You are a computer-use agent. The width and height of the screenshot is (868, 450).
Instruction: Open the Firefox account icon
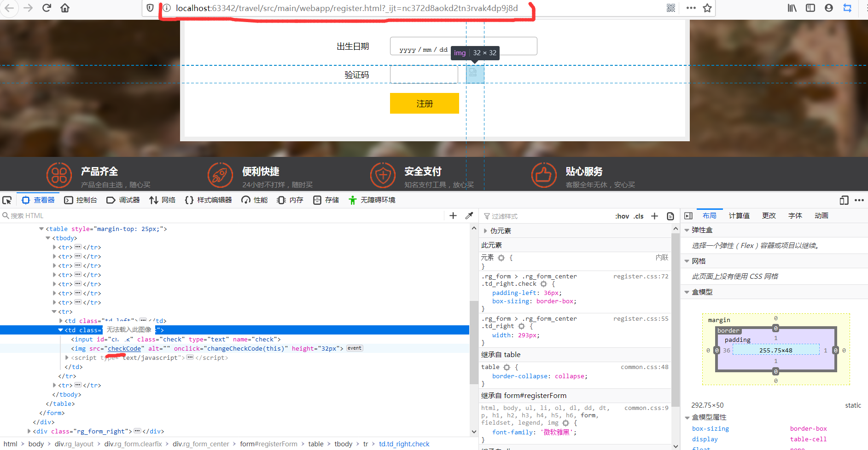tap(829, 8)
